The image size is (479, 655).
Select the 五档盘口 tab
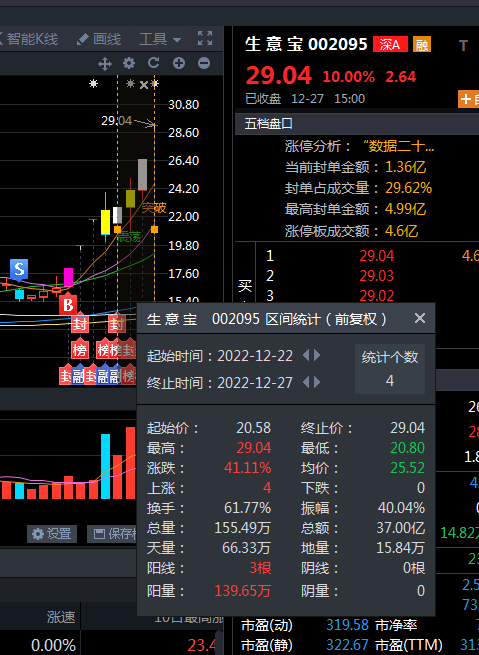pos(269,124)
